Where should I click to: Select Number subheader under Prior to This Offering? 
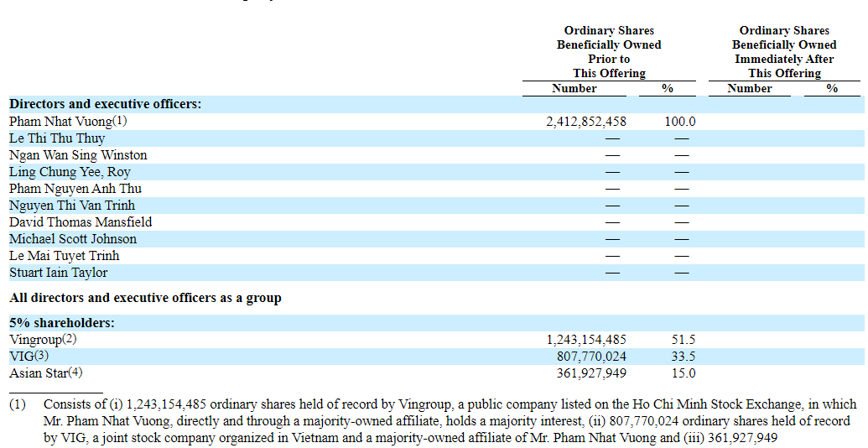point(574,89)
